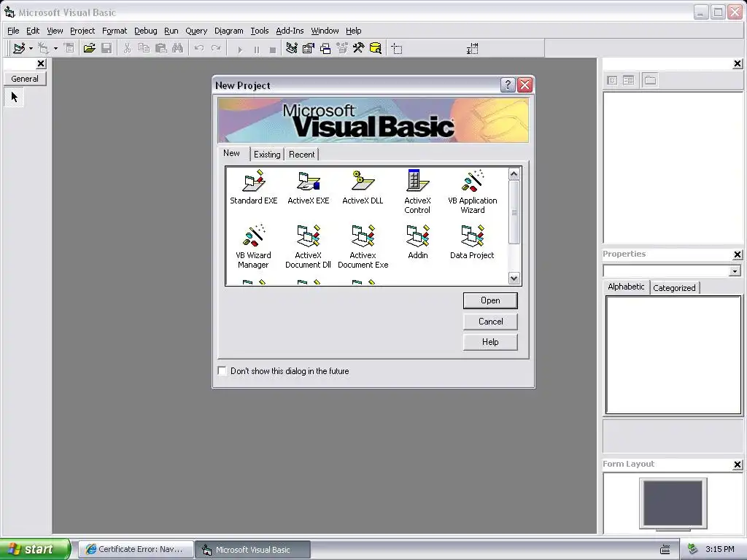Viewport: 747px width, 560px height.
Task: Close the Form Layout panel
Action: (737, 464)
